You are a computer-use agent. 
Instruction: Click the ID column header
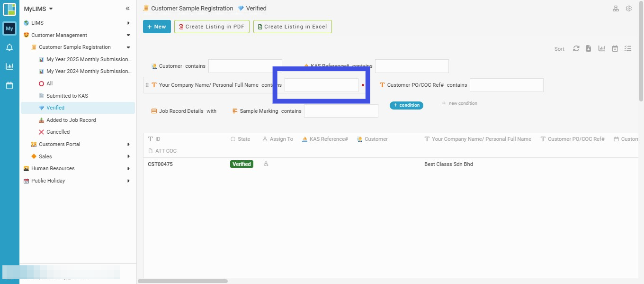click(x=154, y=139)
